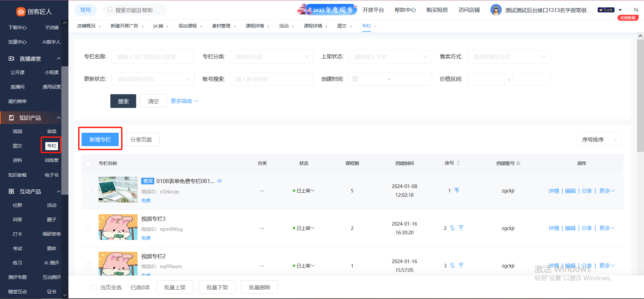Click the move-up arrow for 视频专栏2 row
Viewport: 644px width, 299px height.
[x=452, y=265]
